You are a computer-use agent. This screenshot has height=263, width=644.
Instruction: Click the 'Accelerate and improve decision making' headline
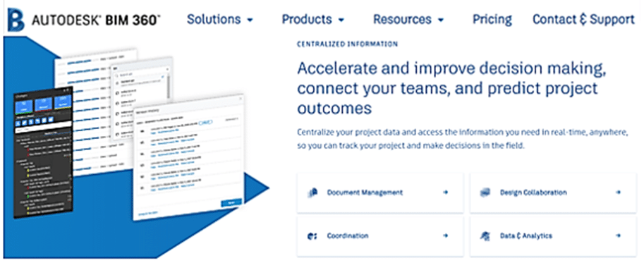click(x=451, y=89)
